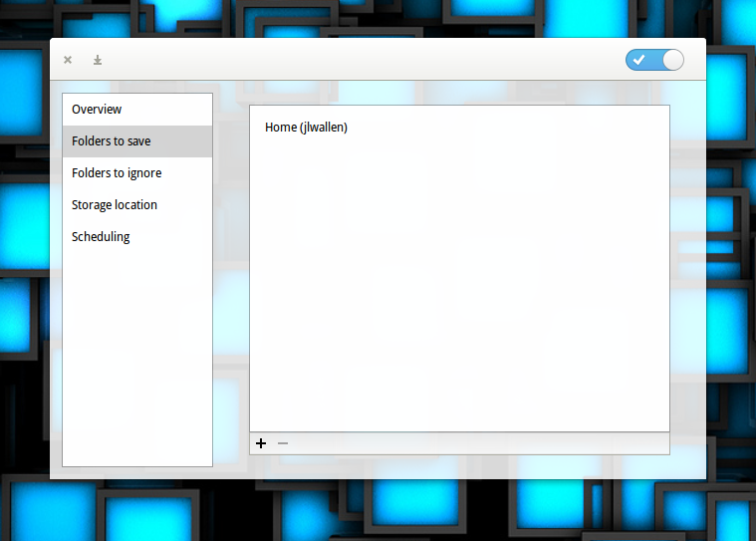Open the Scheduling section
This screenshot has width=756, height=541.
tap(137, 237)
